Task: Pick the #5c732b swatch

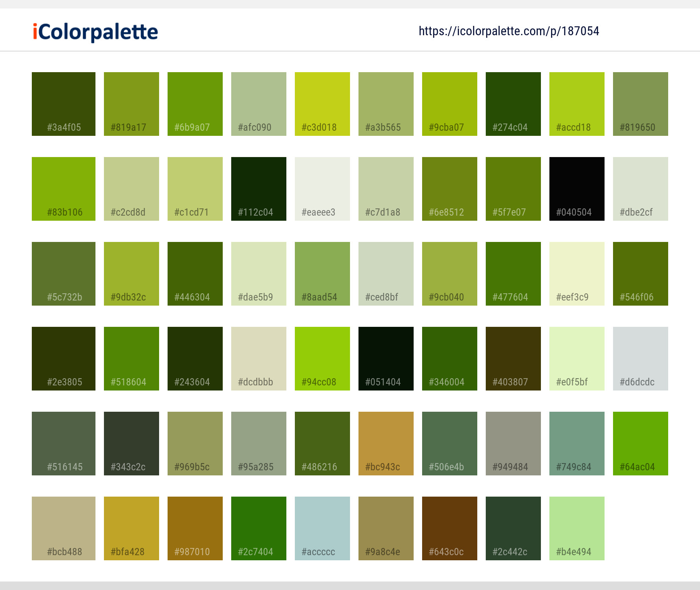Action: pos(64,274)
